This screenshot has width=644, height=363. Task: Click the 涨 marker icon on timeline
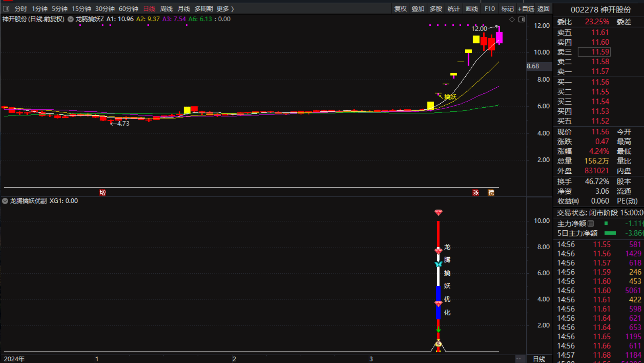coord(476,193)
